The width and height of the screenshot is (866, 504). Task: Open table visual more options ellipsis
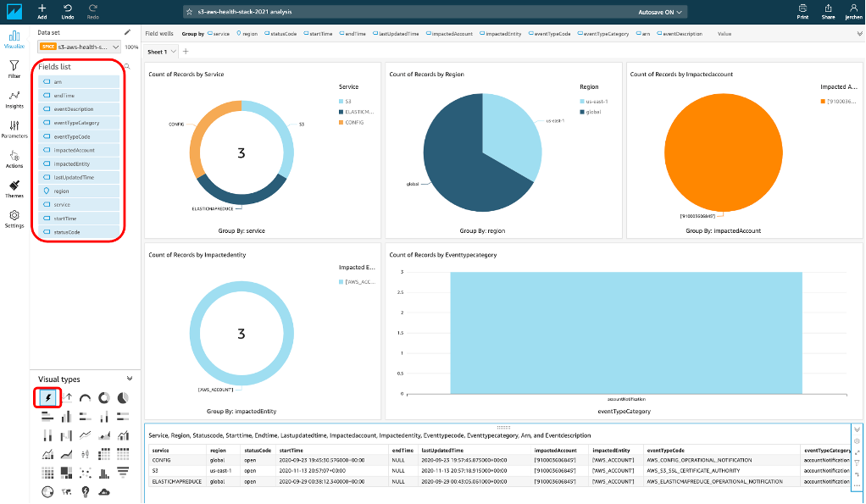tap(857, 485)
